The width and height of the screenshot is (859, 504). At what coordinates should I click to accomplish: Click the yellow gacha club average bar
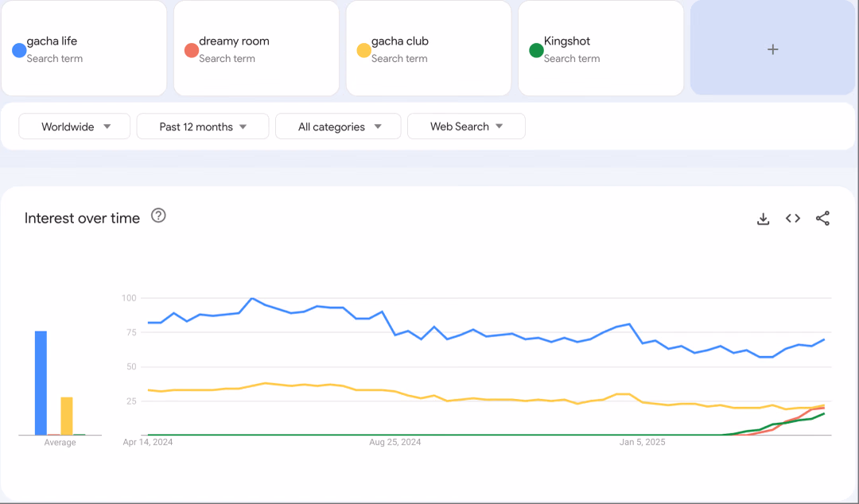tap(67, 416)
